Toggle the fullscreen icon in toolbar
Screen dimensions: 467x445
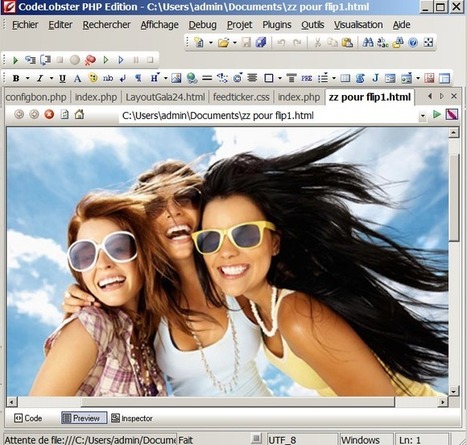coord(428,42)
